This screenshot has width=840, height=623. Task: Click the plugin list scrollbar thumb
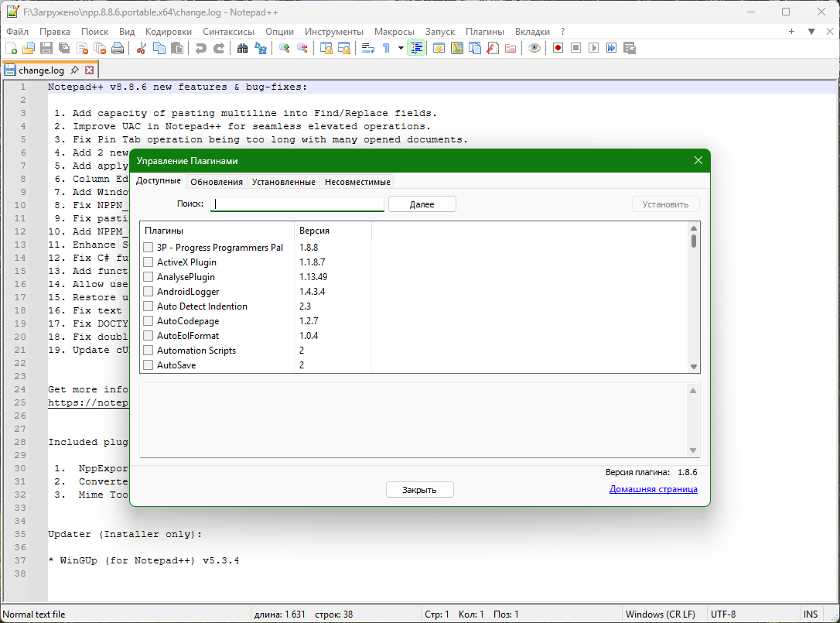tap(694, 241)
